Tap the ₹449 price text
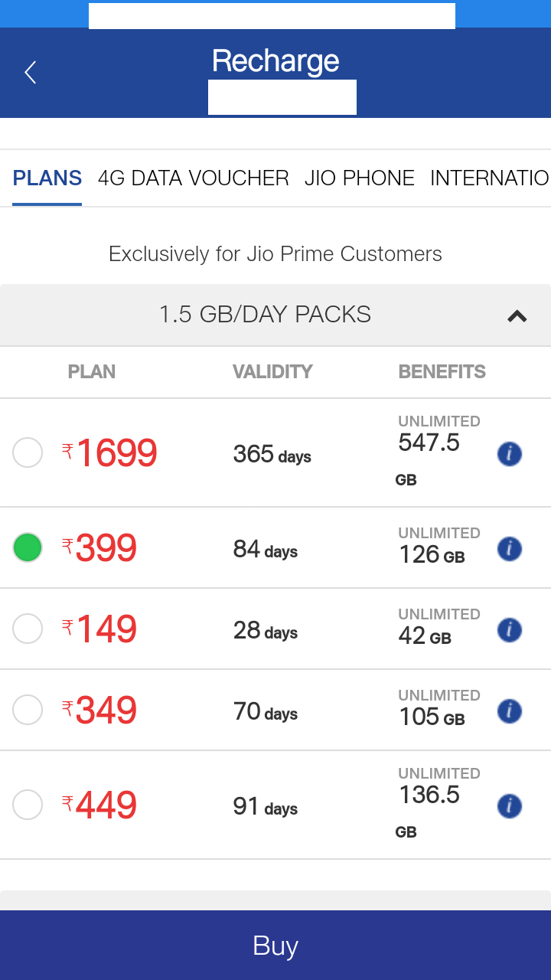Image resolution: width=551 pixels, height=980 pixels. 106,805
